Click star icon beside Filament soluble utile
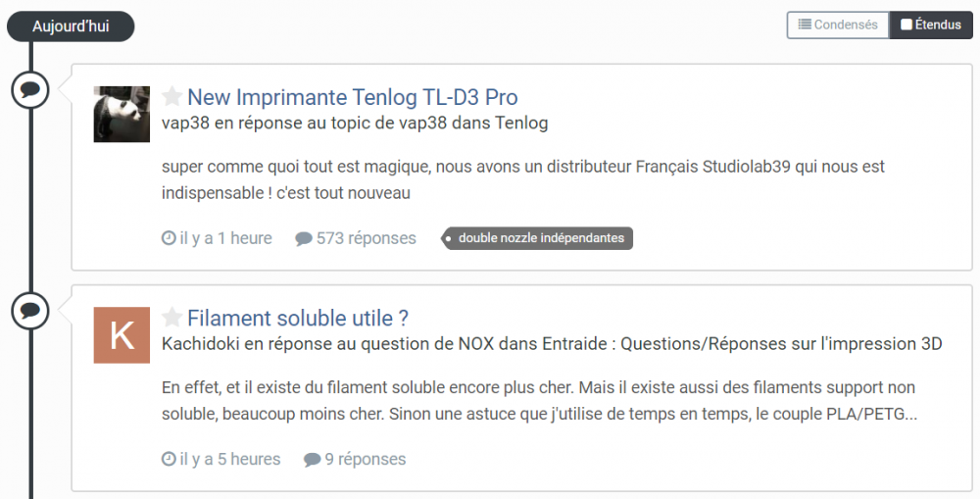This screenshot has height=499, width=980. 172,318
